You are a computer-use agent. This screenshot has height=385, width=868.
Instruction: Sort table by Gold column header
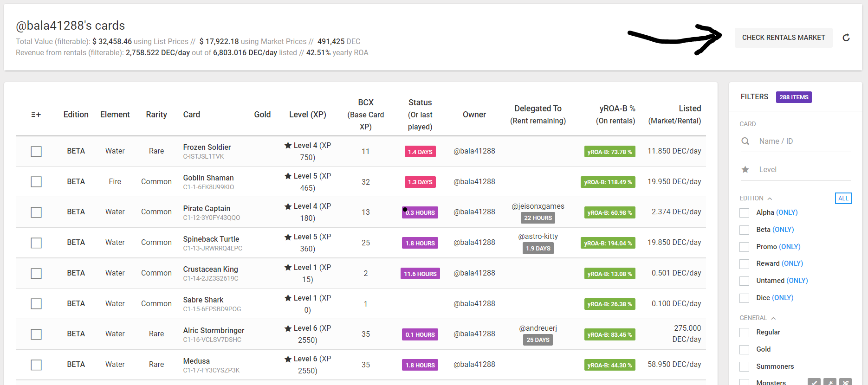[x=262, y=115]
